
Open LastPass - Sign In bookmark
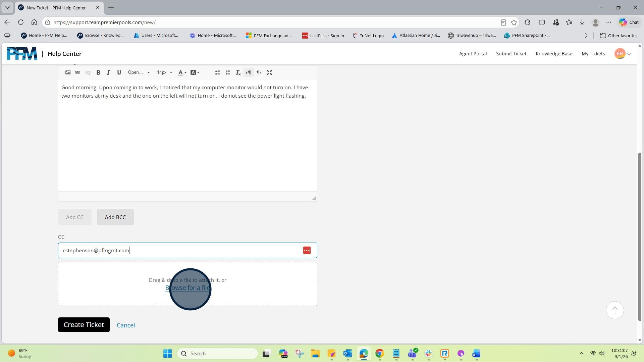(x=323, y=36)
